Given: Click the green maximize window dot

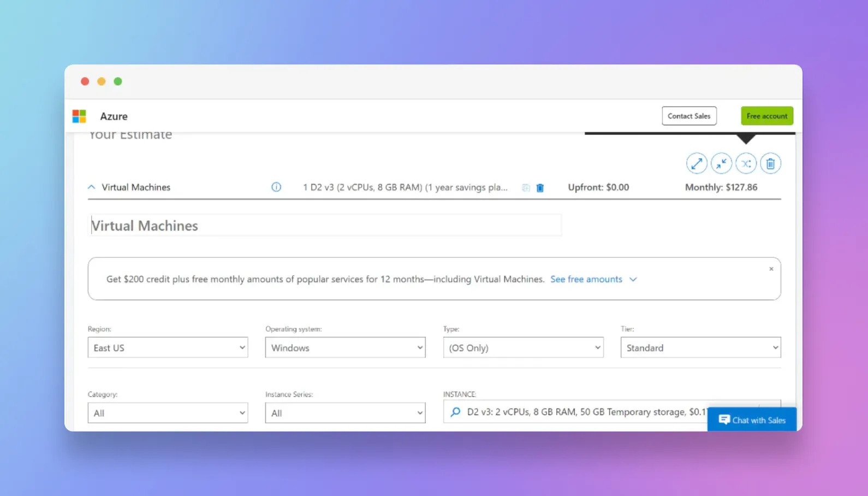Looking at the screenshot, I should pyautogui.click(x=117, y=81).
